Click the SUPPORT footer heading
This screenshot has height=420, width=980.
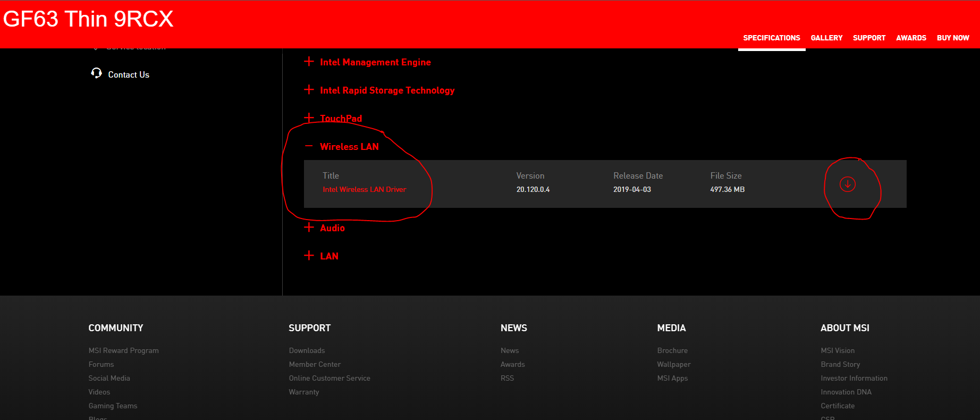click(x=310, y=328)
